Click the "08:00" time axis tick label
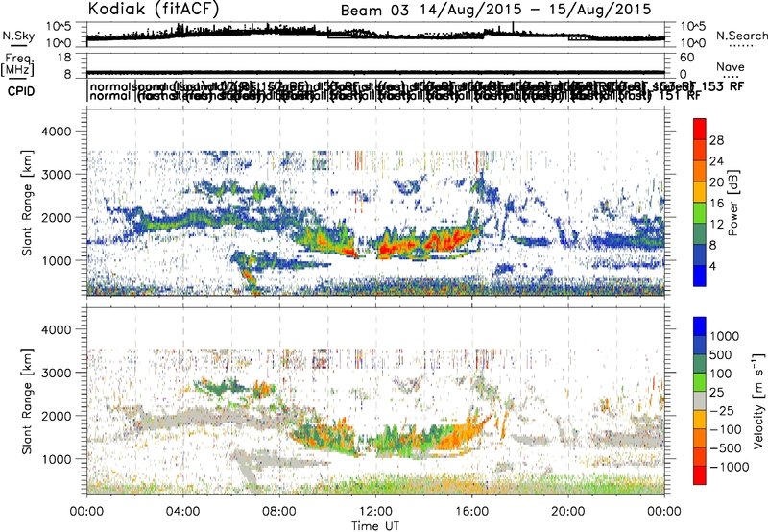This screenshot has width=768, height=532. pyautogui.click(x=279, y=512)
